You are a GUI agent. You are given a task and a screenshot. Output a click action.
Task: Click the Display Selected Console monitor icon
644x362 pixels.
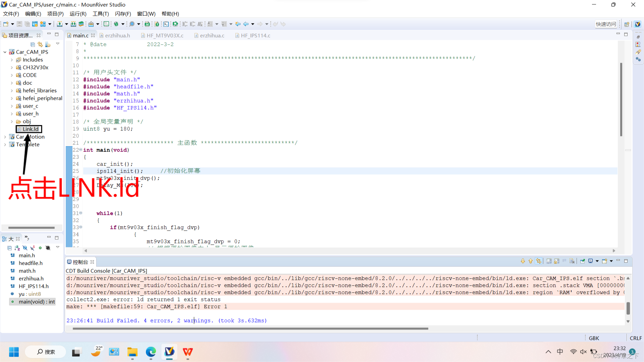591,261
